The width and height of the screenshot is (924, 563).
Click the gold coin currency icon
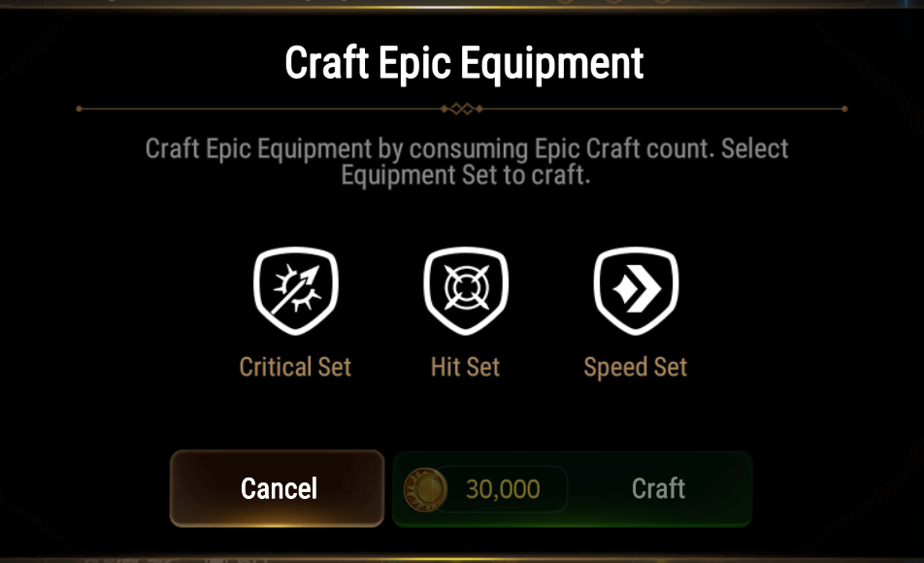[425, 489]
